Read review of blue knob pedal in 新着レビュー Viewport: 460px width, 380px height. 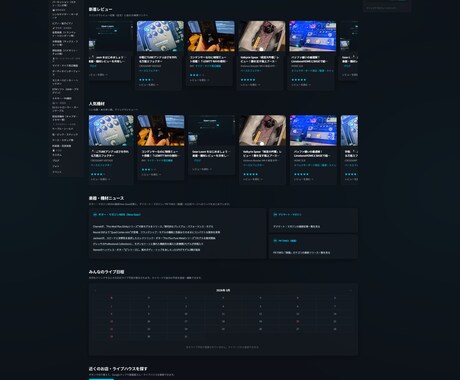tap(148, 85)
